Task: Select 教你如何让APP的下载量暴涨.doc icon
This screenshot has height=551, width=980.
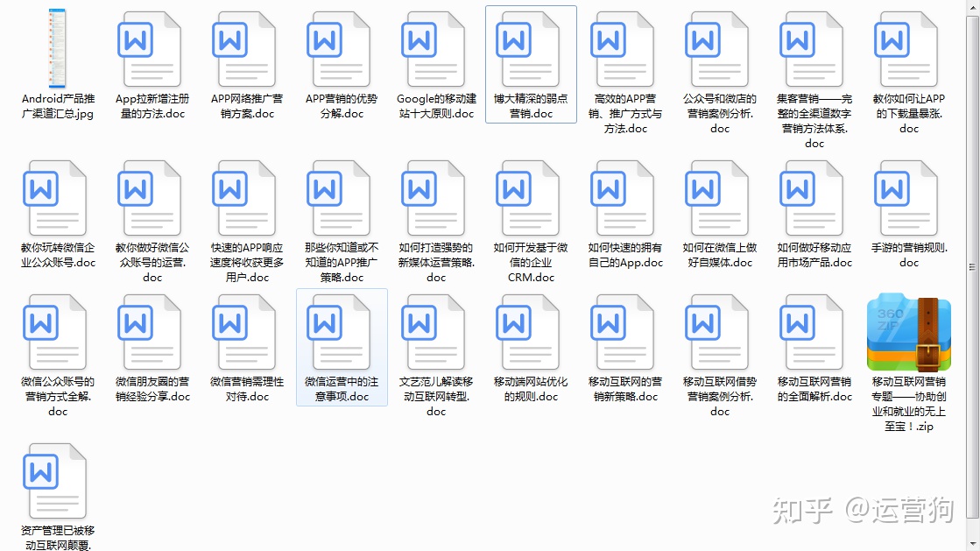Action: pos(906,49)
